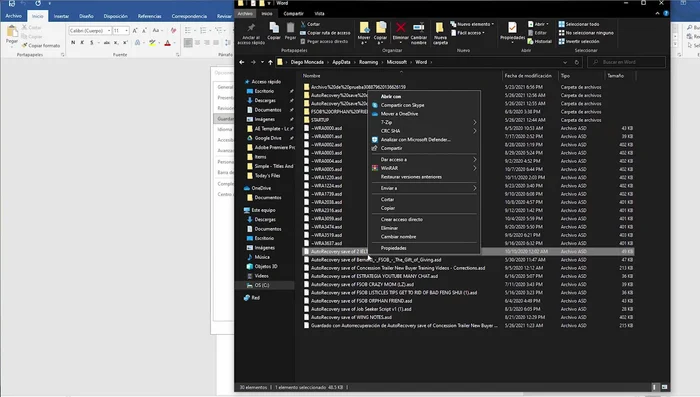Viewport: 700px width, 397px height.
Task: Click Seleccionar todo in the ribbon
Action: [x=579, y=24]
